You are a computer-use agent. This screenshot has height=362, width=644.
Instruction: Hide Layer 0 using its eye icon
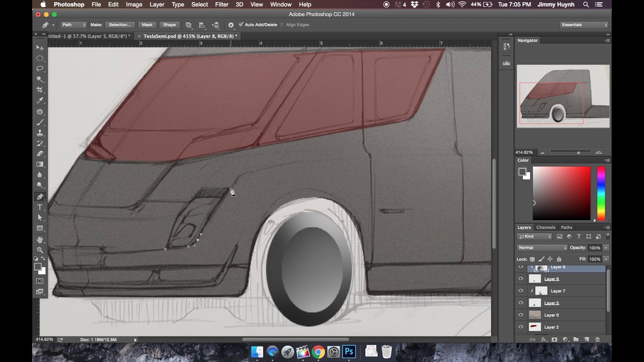pyautogui.click(x=521, y=315)
